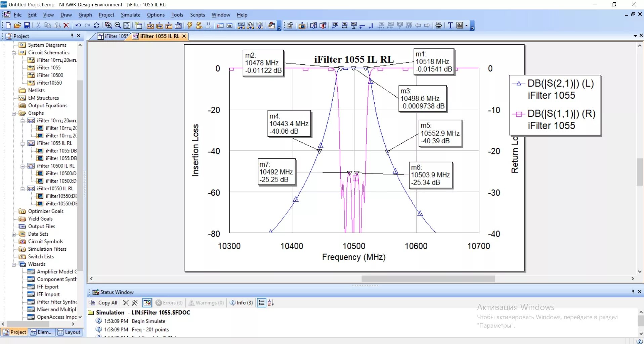The image size is (644, 344).
Task: Zoom out using the minus magnifier
Action: pos(118,26)
